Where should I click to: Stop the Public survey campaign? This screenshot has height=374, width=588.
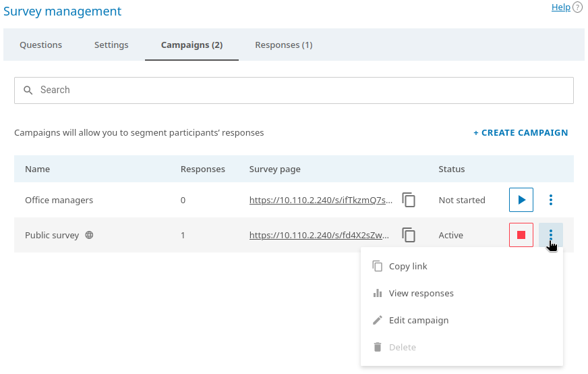click(x=521, y=235)
